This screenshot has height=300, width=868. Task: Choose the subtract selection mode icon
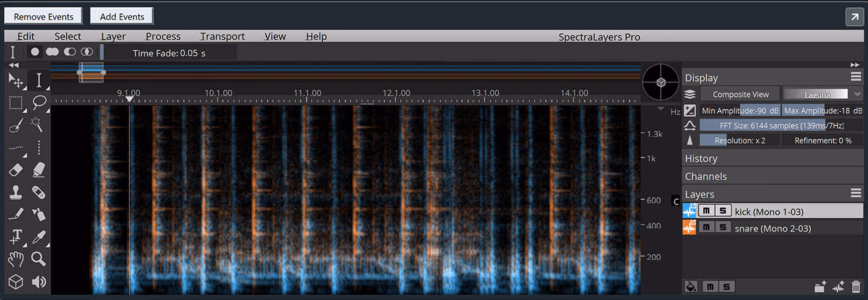69,52
